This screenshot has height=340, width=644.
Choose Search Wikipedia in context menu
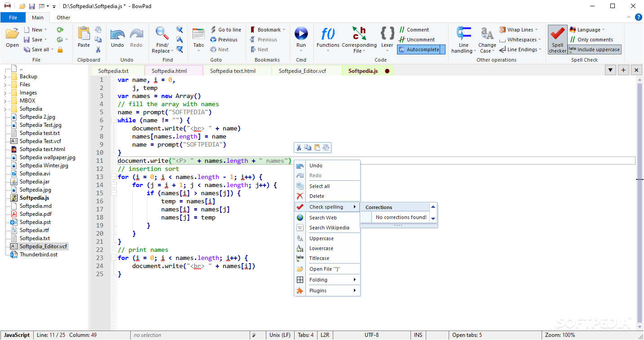[327, 228]
